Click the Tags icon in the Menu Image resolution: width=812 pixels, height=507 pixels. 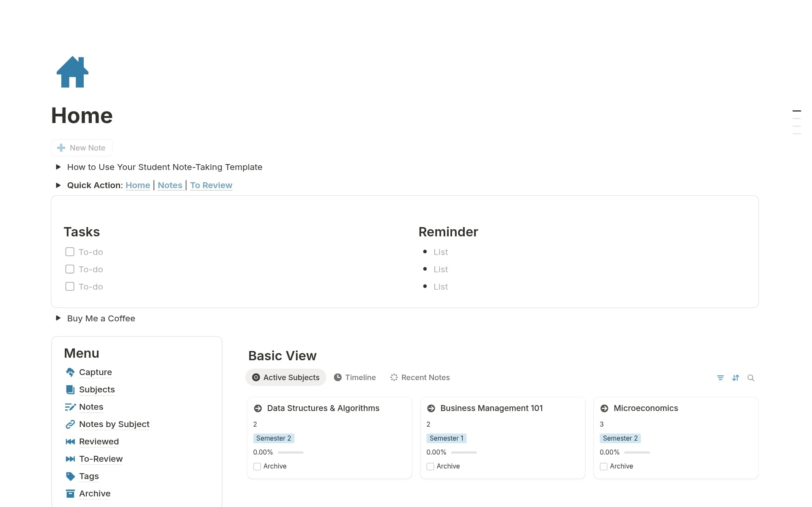(70, 476)
